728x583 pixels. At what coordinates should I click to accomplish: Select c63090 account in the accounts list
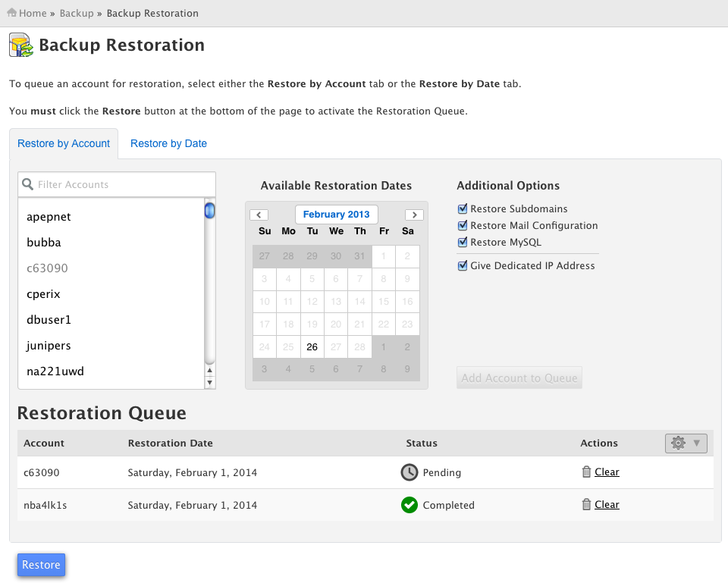click(47, 268)
